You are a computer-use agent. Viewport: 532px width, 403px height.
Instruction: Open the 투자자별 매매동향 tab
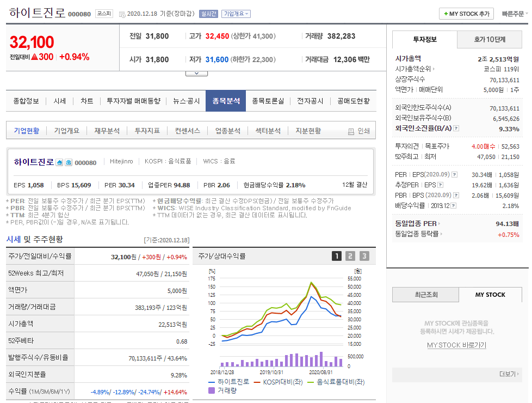(x=133, y=101)
